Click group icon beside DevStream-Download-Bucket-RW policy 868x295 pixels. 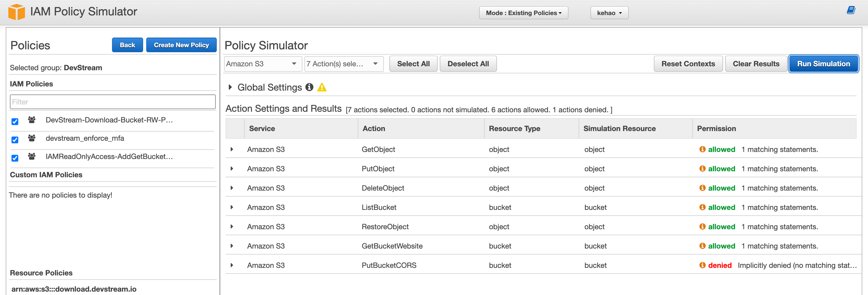click(x=32, y=120)
